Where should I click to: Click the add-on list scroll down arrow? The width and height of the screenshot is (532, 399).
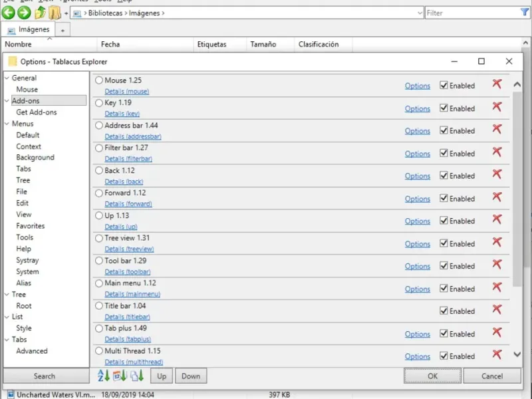point(517,354)
